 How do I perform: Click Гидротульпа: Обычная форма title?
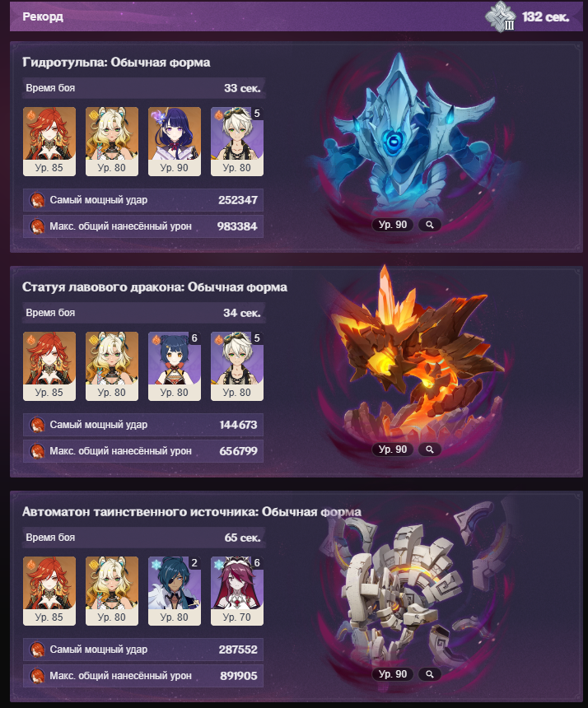[116, 63]
